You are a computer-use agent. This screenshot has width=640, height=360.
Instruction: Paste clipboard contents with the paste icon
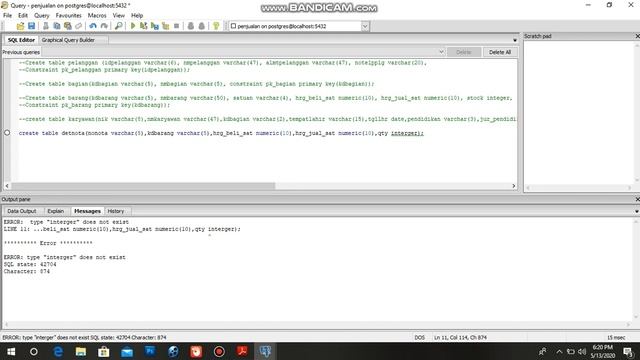coord(68,26)
